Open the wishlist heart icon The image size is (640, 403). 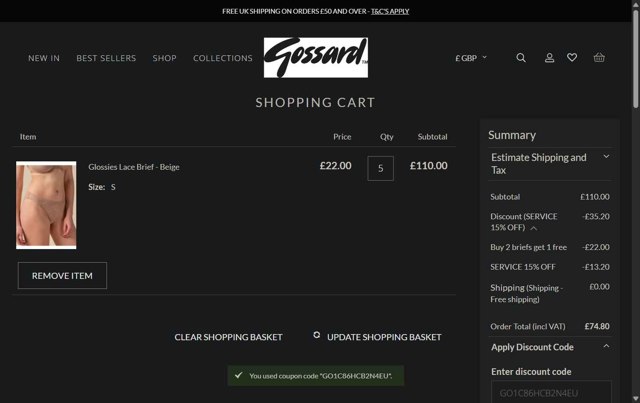[x=572, y=58]
